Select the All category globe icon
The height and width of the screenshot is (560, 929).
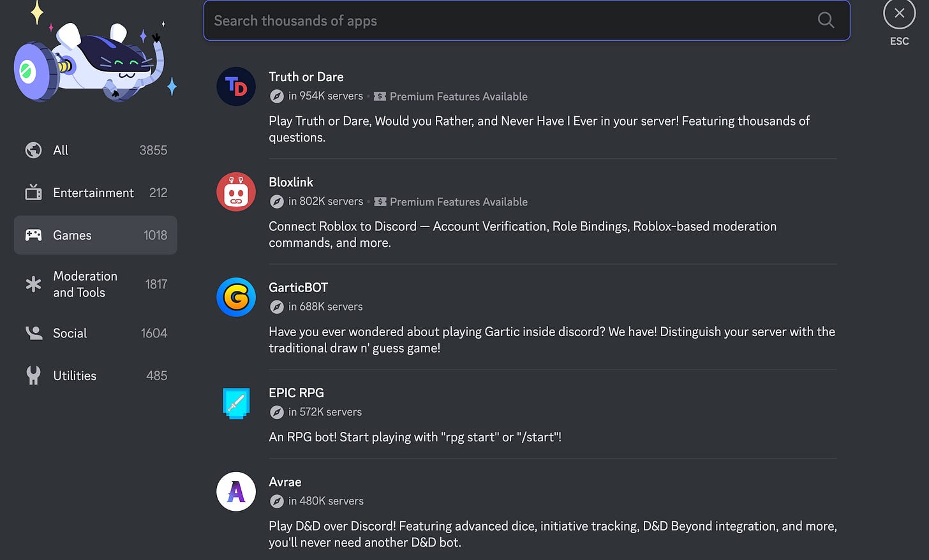[x=33, y=150]
